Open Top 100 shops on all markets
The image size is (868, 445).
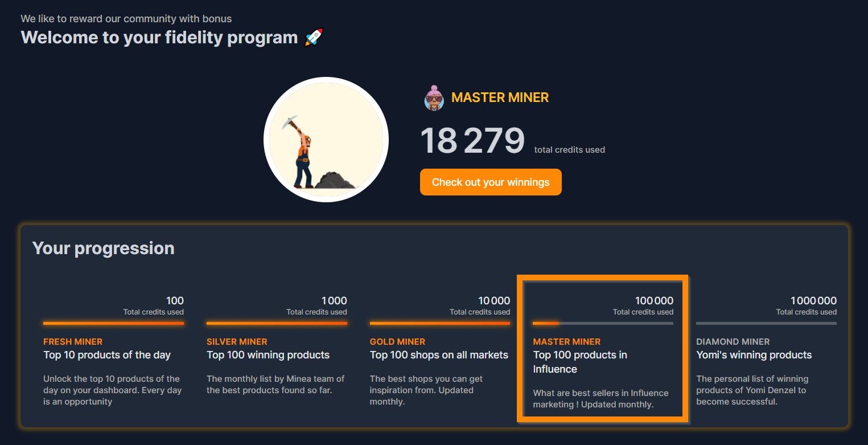click(x=439, y=355)
